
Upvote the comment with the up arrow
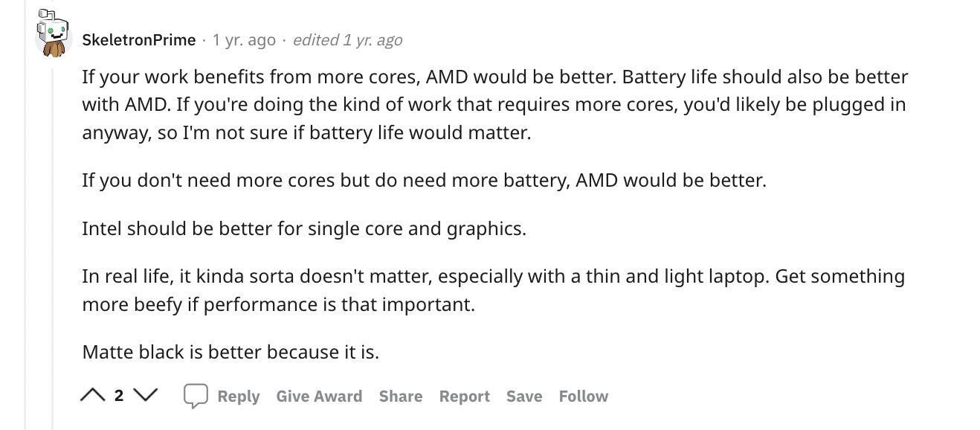coord(92,396)
